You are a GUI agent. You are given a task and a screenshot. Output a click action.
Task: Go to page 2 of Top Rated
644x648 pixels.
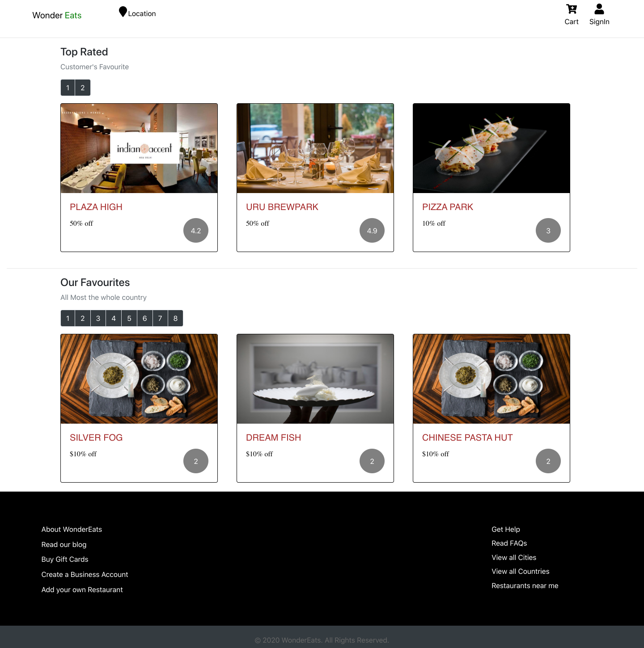pyautogui.click(x=83, y=88)
